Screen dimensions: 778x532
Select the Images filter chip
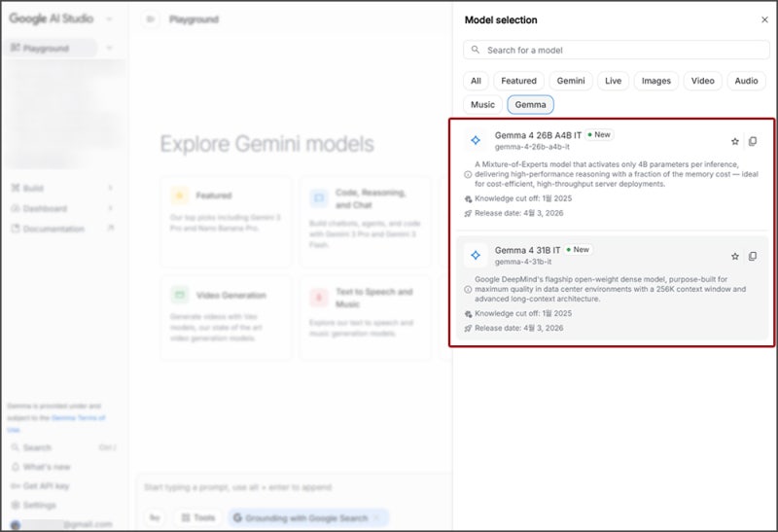pyautogui.click(x=655, y=81)
